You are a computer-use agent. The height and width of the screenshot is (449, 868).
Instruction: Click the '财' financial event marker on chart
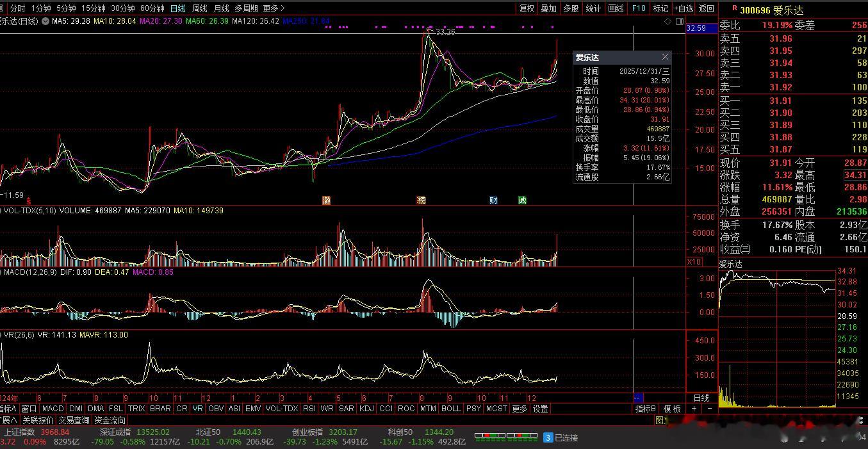(x=493, y=200)
